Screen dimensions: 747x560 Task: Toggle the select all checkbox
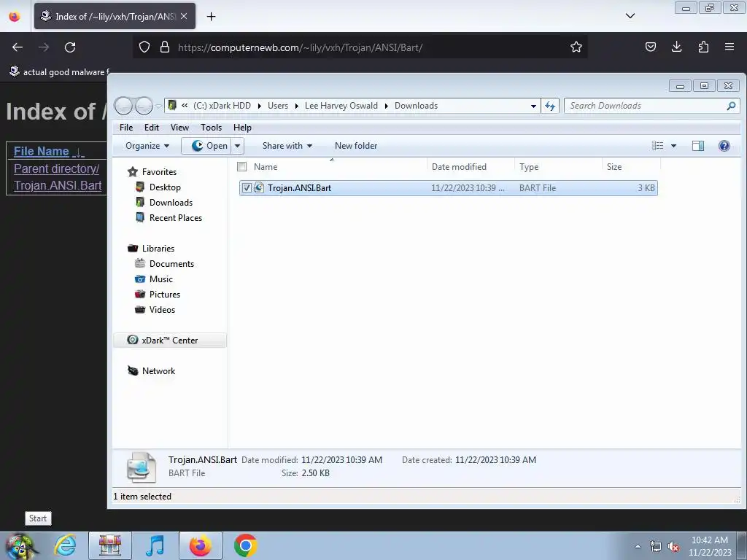[x=242, y=167]
